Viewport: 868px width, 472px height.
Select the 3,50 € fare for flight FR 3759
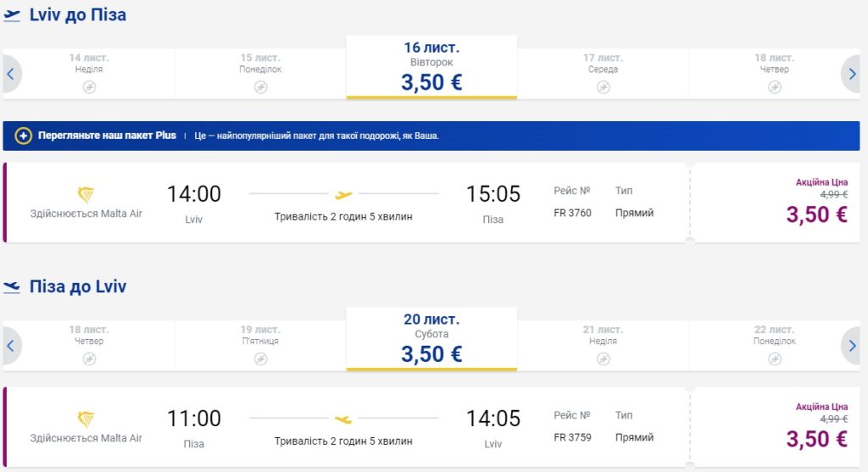coord(816,438)
